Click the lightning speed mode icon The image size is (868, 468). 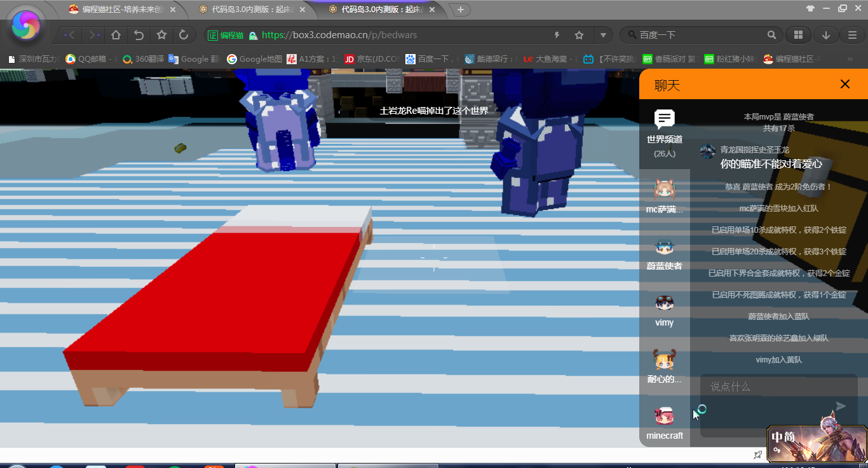pos(558,35)
